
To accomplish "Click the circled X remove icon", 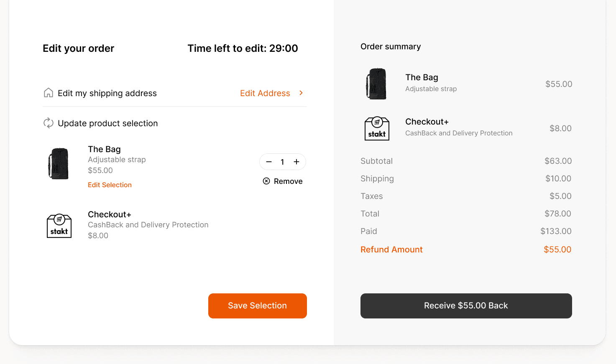I will click(x=266, y=181).
